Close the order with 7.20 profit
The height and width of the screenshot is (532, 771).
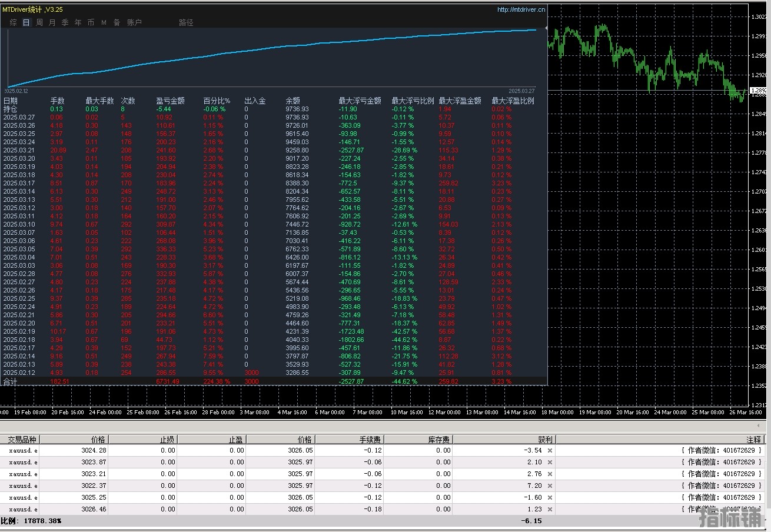550,486
